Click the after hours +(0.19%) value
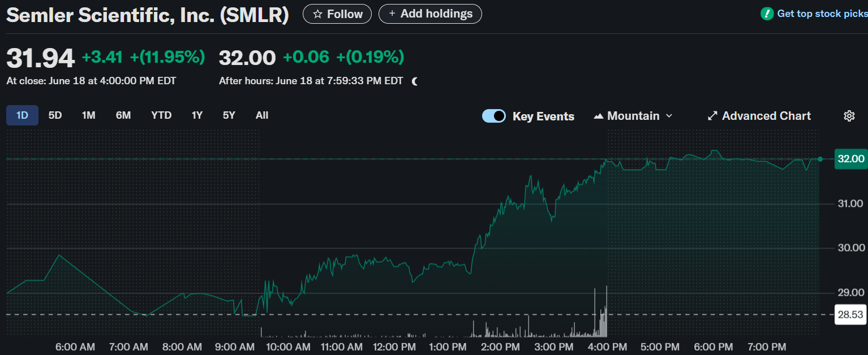The height and width of the screenshot is (355, 868). click(370, 57)
